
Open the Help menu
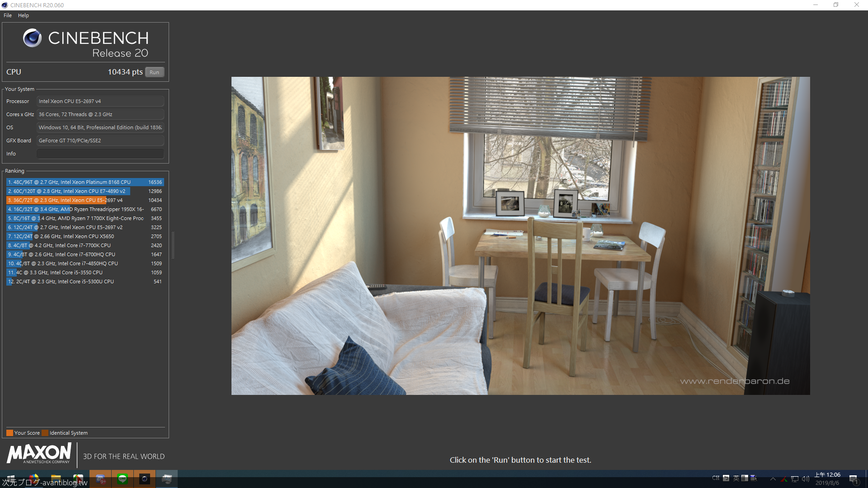(x=24, y=15)
